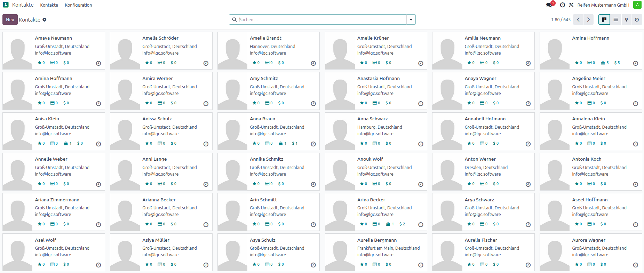Select the Kanban view
This screenshot has width=644, height=273.
[604, 20]
